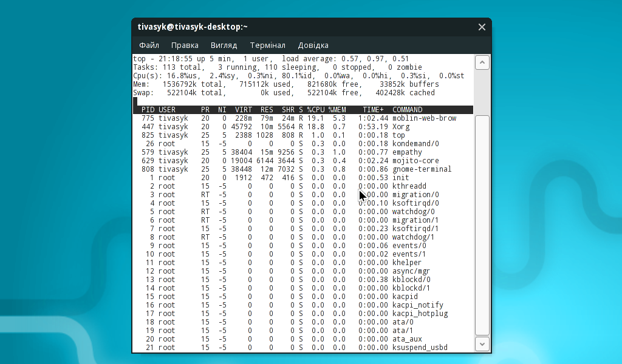Click the kacpi_hotplug process row
The height and width of the screenshot is (364, 622).
(x=303, y=314)
